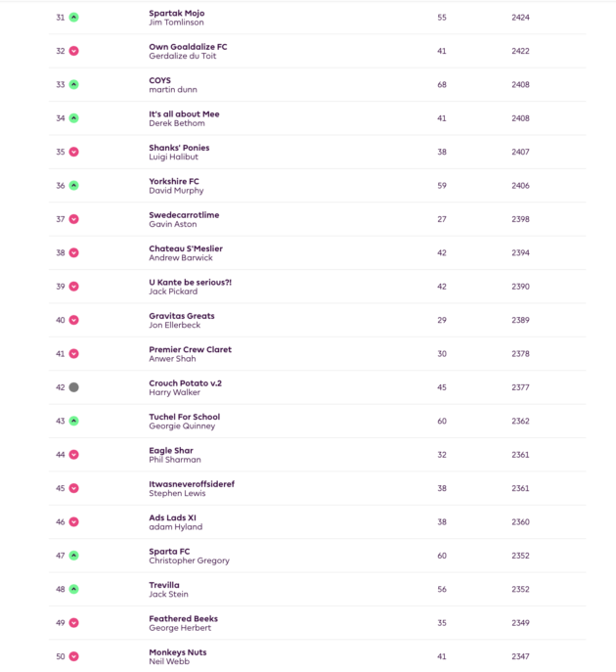
Task: Select Crouch Potato v.2 team link
Action: tap(185, 383)
